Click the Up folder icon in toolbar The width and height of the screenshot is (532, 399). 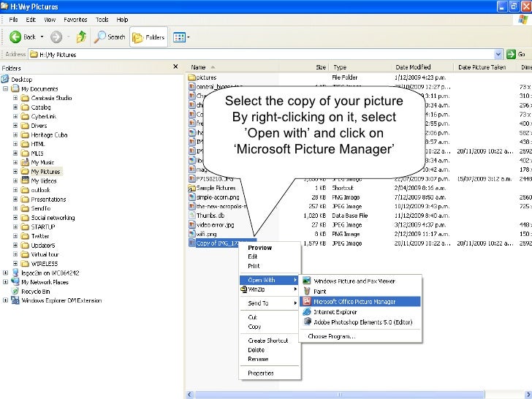point(82,37)
